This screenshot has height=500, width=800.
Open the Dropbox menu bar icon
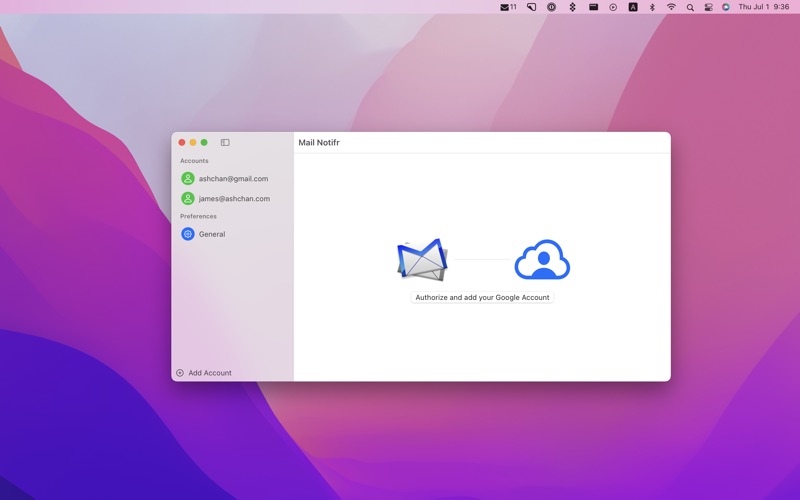coord(572,7)
